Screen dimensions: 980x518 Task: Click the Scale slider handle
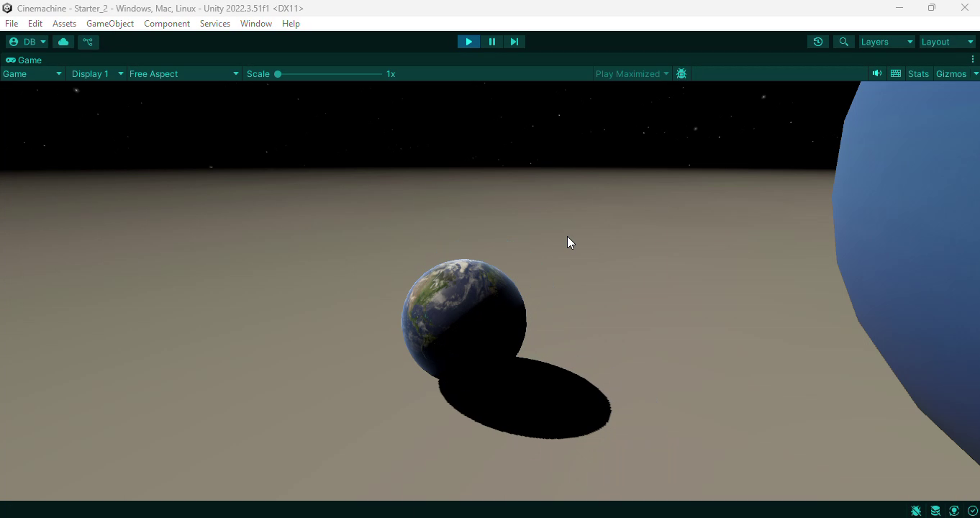click(x=278, y=74)
